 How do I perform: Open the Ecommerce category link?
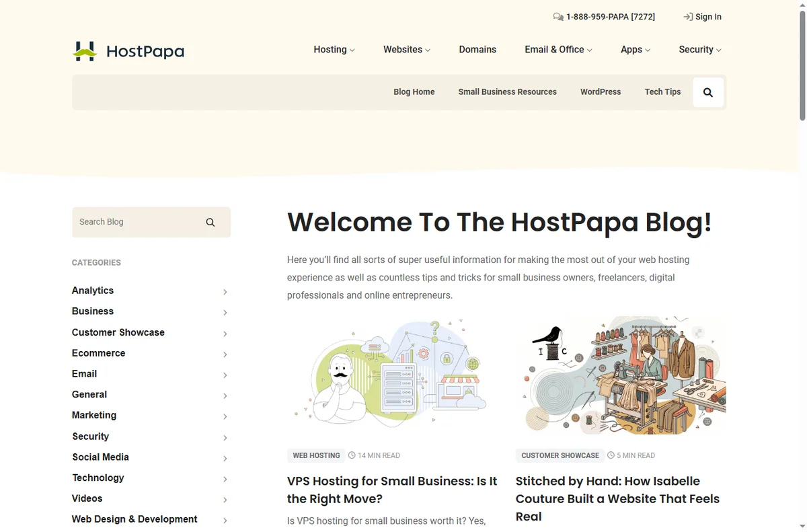tap(99, 353)
